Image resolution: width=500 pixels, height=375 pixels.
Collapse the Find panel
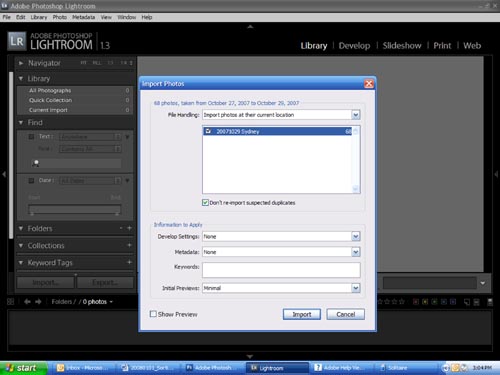(21, 123)
